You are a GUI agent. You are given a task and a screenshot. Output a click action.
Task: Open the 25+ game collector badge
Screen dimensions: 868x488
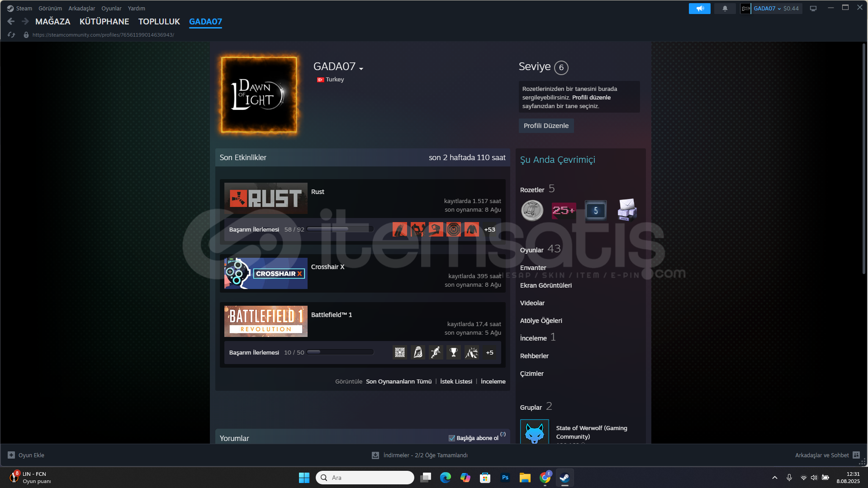564,210
